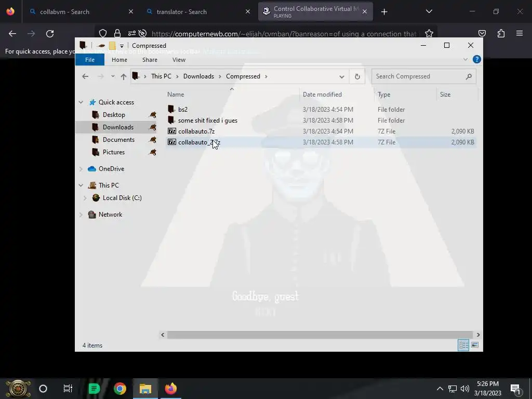Open Explorer help question mark icon

[x=477, y=59]
